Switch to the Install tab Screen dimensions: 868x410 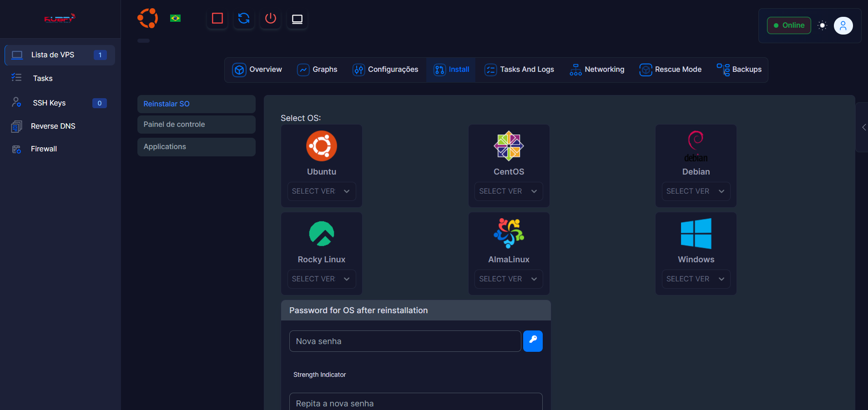[451, 70]
